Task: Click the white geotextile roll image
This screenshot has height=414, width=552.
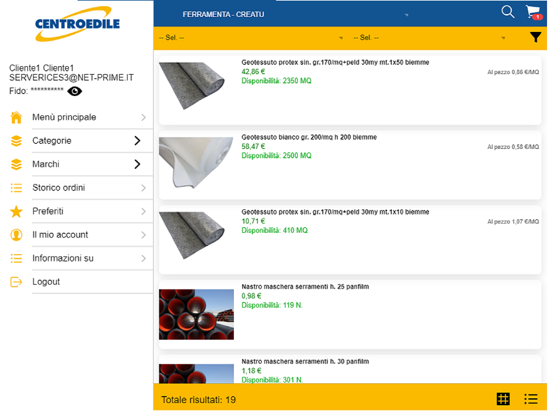Action: click(x=196, y=162)
